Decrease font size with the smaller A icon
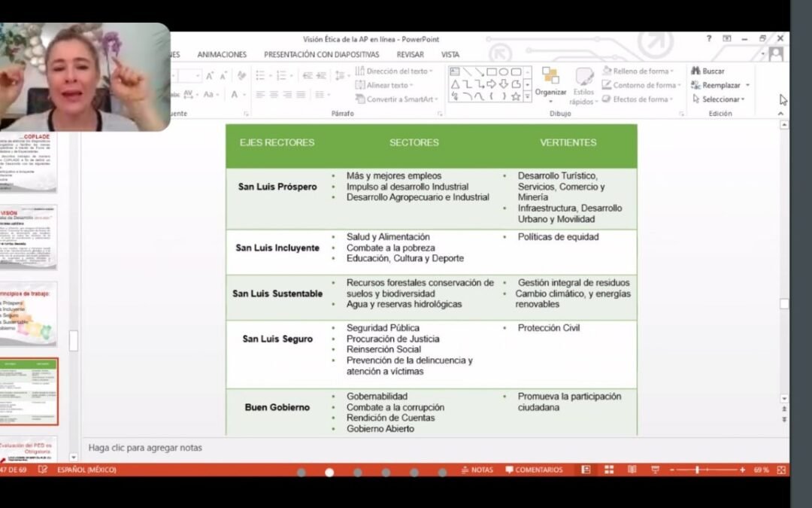Screen dimensions: 812x508 223,76
